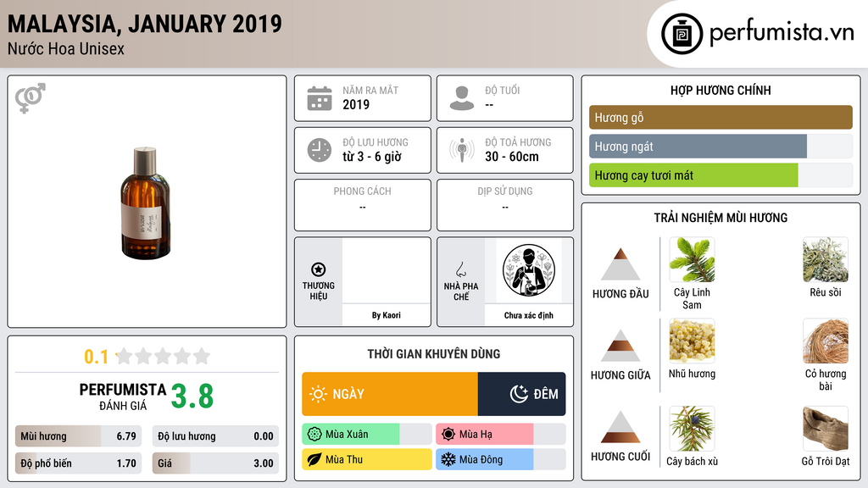
Task: Click the calendar icon beside Năm ra mắt
Action: click(x=320, y=98)
